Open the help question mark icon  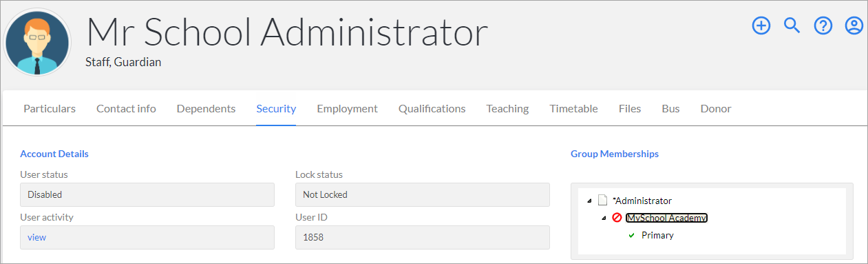tap(823, 26)
